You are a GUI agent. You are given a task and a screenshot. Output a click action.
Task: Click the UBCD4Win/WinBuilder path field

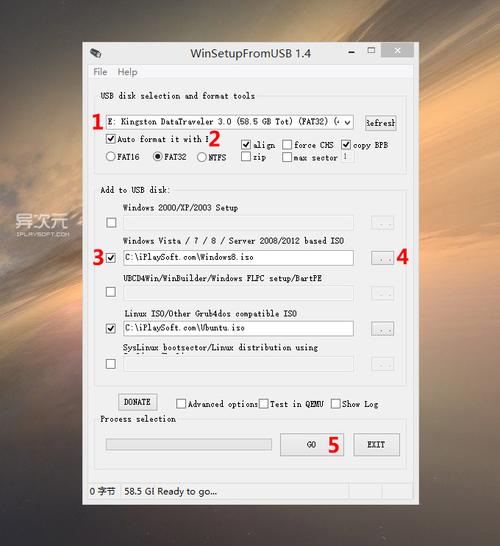point(238,293)
